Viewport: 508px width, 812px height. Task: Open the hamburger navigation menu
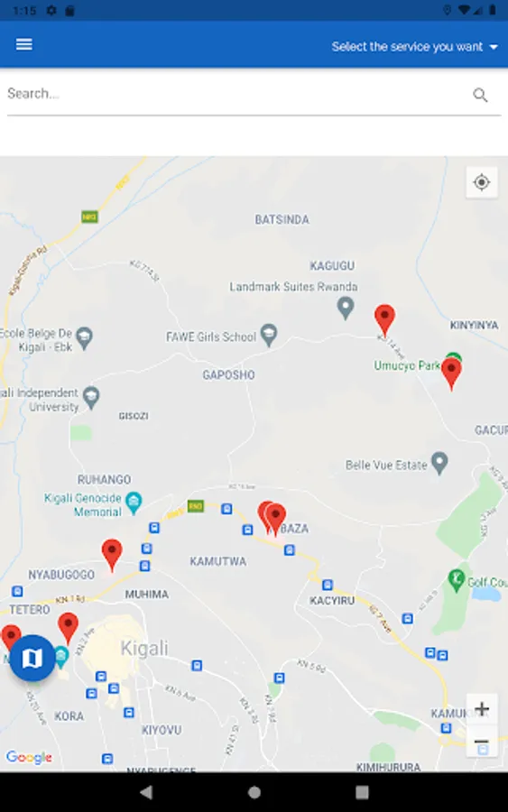tap(23, 44)
